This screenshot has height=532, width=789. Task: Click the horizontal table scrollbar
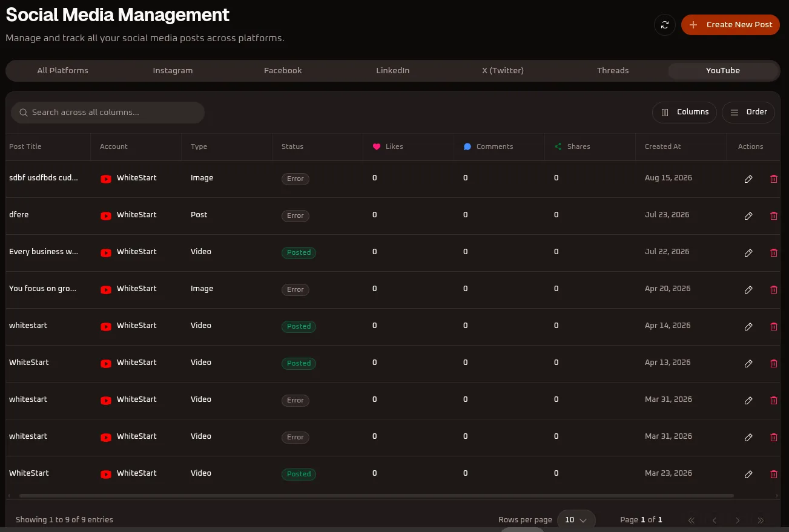tap(376, 496)
